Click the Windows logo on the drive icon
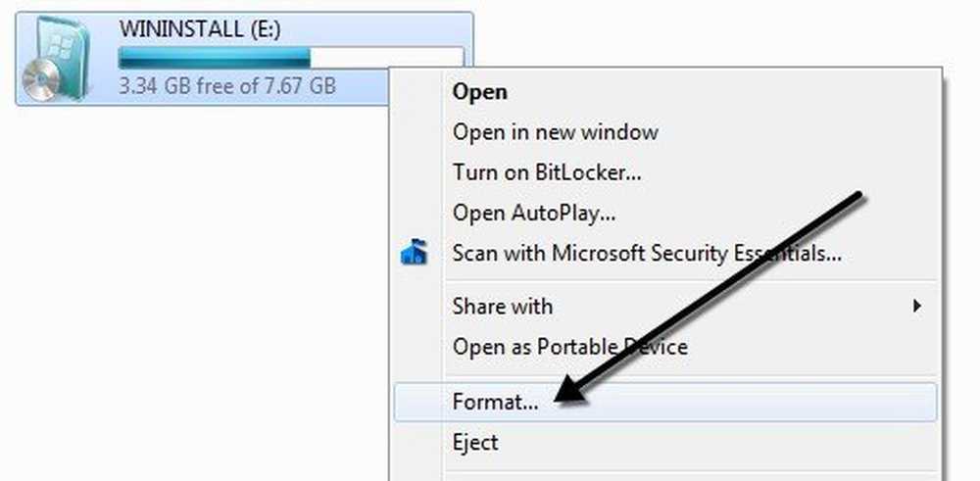980x481 pixels. tap(63, 46)
